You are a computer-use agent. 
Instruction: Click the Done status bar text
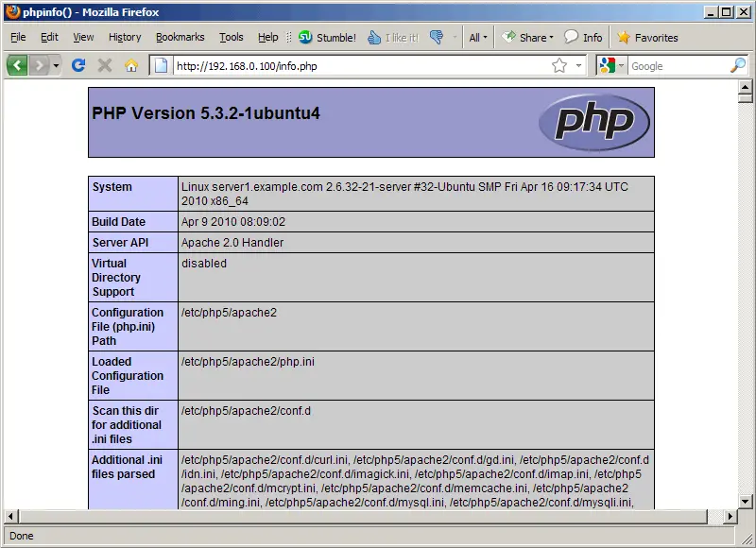(x=21, y=536)
